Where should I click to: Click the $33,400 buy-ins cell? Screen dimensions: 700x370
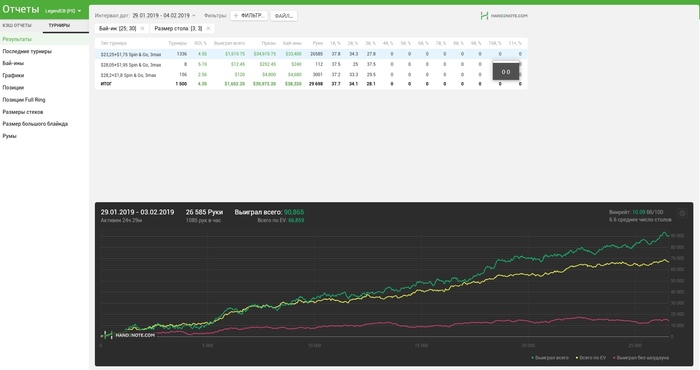point(294,54)
